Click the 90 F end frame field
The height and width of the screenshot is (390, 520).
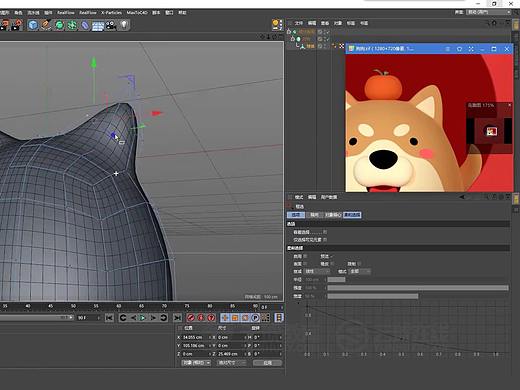(x=88, y=318)
